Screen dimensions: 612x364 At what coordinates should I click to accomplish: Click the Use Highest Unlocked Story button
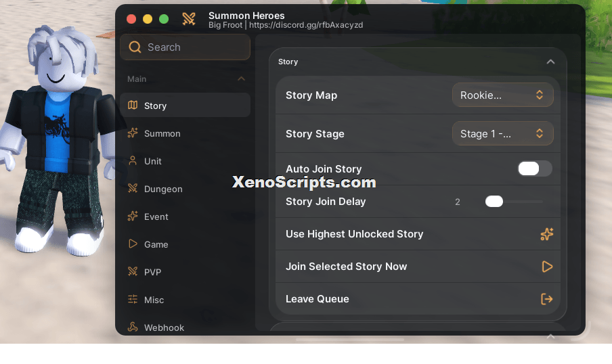point(418,234)
